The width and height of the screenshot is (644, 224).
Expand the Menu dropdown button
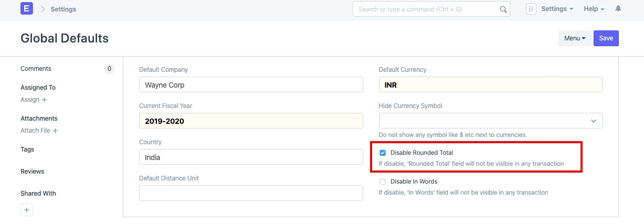[575, 38]
